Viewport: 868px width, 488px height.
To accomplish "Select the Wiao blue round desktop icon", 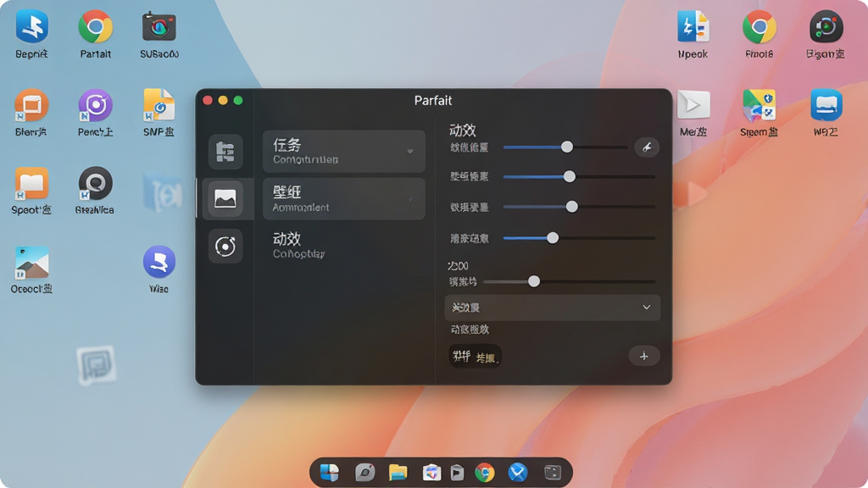I will coord(159,262).
